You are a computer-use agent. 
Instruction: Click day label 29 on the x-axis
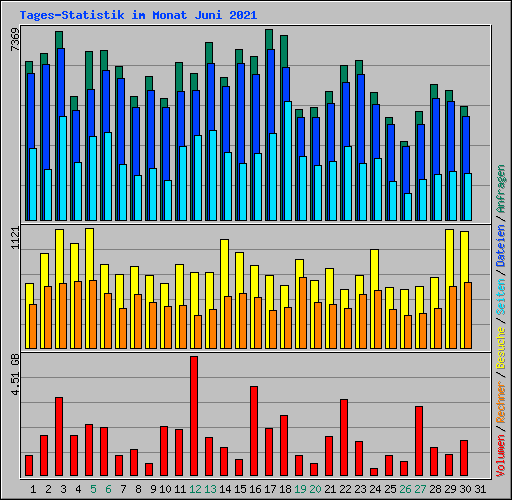(450, 489)
